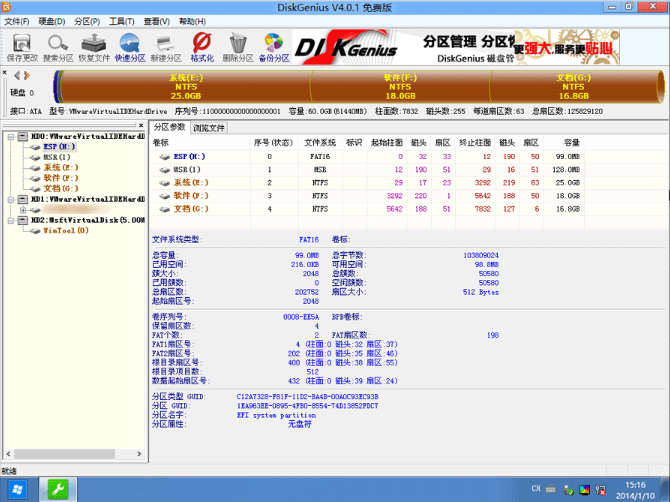Screen dimensions: 670x502
Task: Select the 文档(G:) partition bar segment
Action: pyautogui.click(x=573, y=86)
